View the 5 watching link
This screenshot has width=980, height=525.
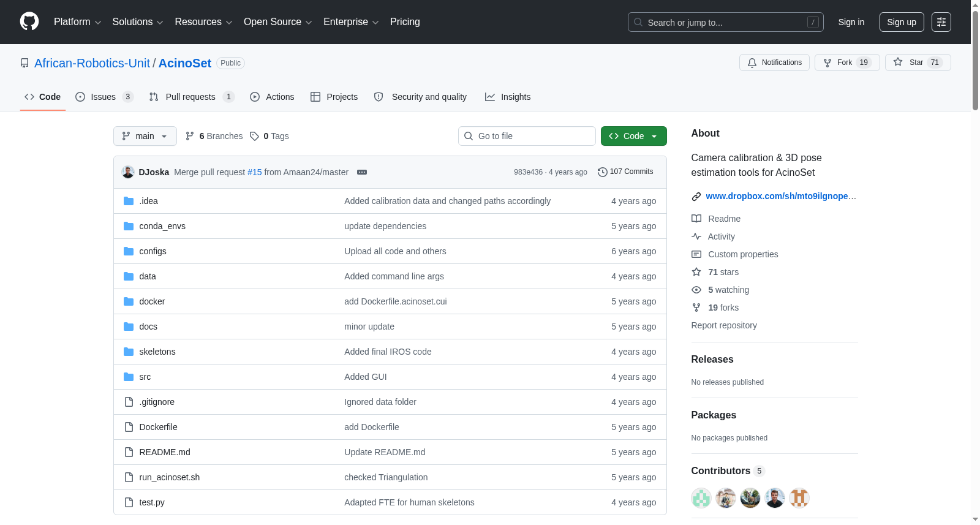(x=720, y=290)
